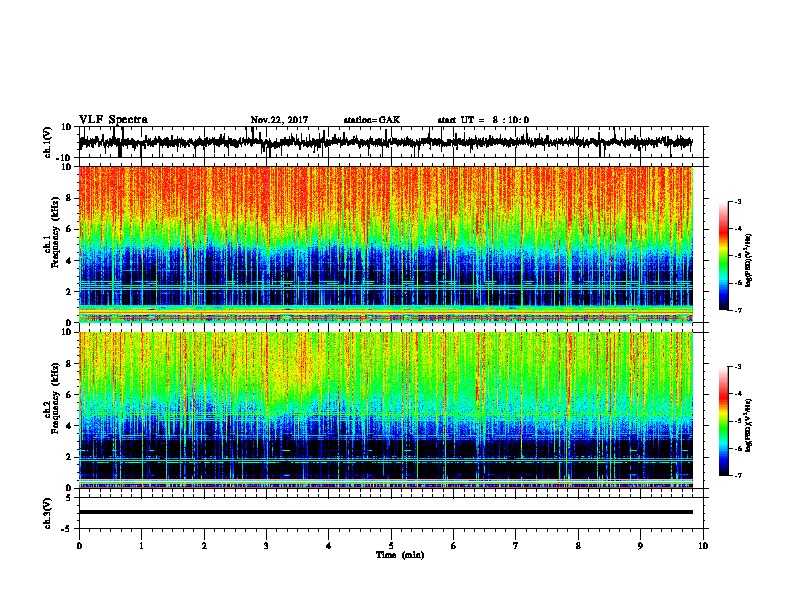Click the "ch.3(V)" axis label
Image resolution: width=792 pixels, height=612 pixels.
click(x=48, y=513)
